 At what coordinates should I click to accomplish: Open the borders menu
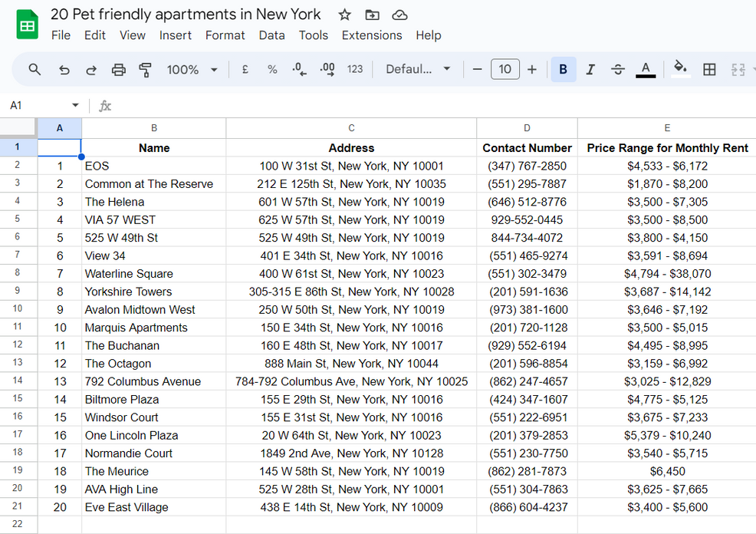709,70
